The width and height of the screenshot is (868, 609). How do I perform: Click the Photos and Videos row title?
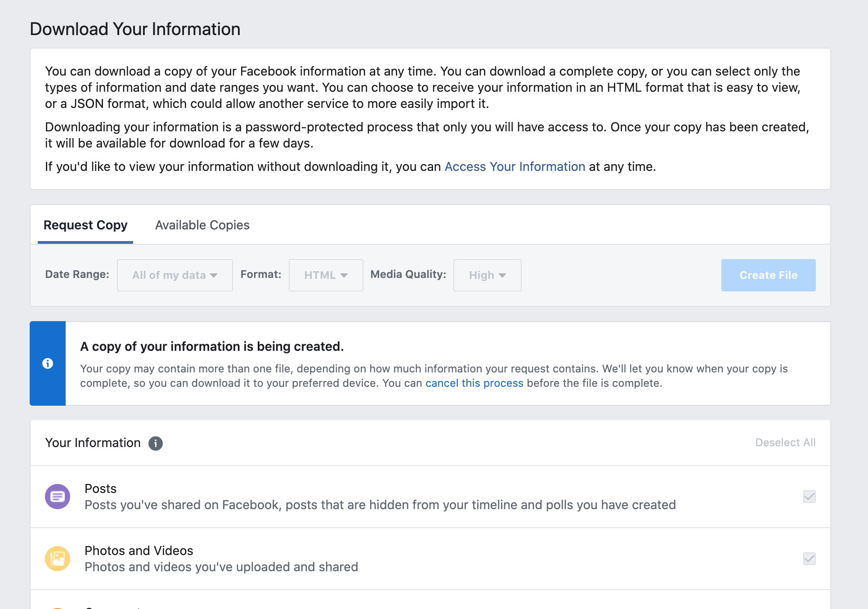[139, 551]
